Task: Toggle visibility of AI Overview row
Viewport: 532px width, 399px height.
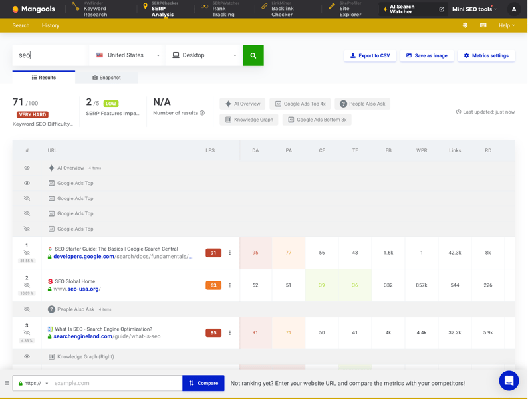Action: [27, 168]
